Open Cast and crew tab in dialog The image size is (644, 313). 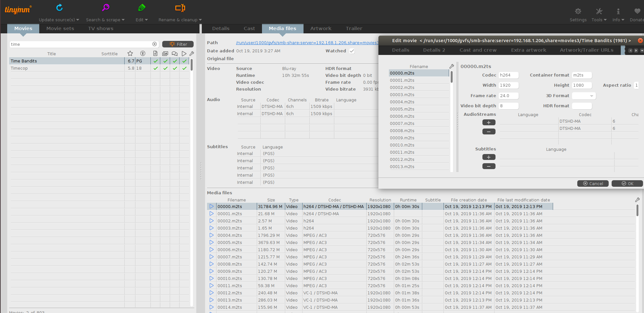(x=478, y=50)
